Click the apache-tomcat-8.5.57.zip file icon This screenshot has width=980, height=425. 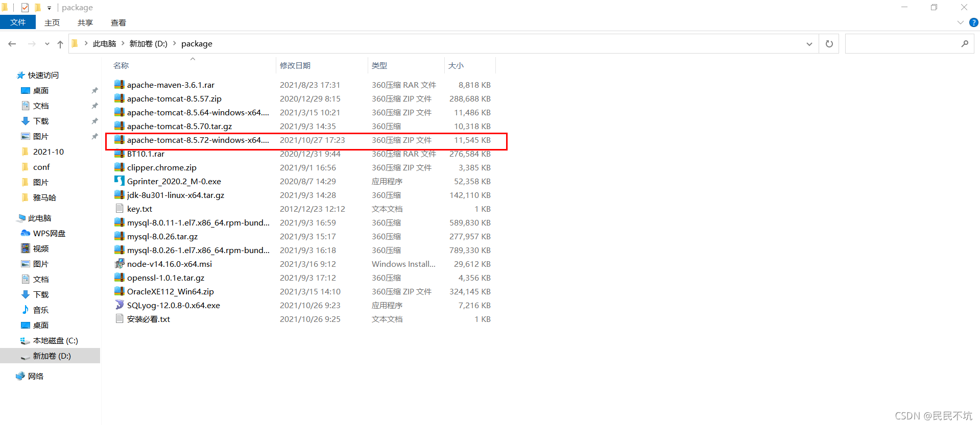tap(119, 98)
